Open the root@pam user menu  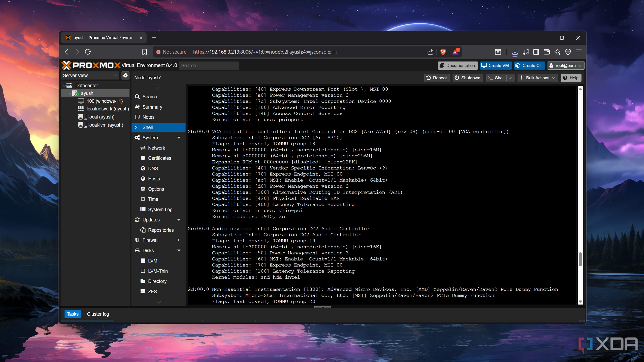(x=566, y=66)
